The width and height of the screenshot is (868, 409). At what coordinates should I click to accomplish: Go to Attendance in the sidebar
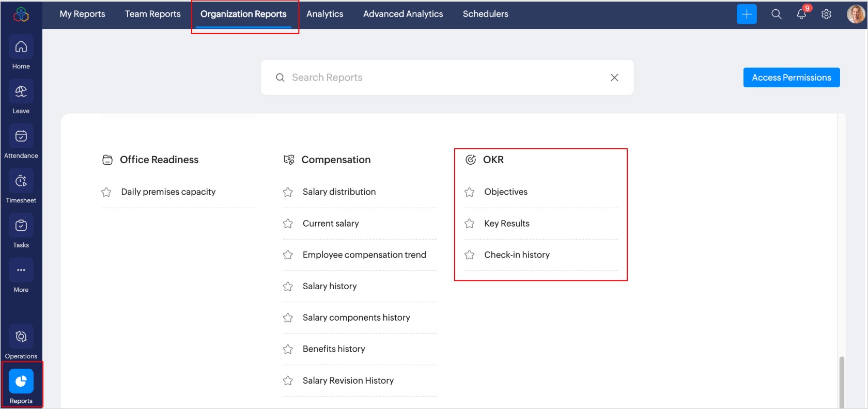click(x=21, y=137)
